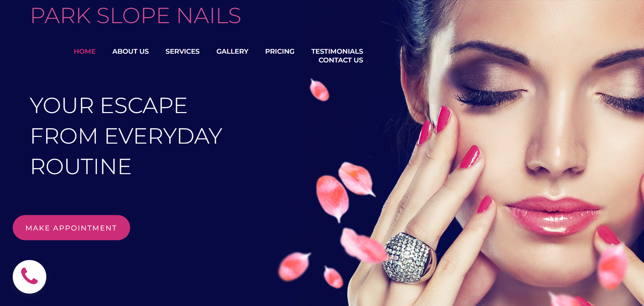Click the word 'Routine' in headline
Viewport: 644px width, 306px height.
(x=81, y=167)
